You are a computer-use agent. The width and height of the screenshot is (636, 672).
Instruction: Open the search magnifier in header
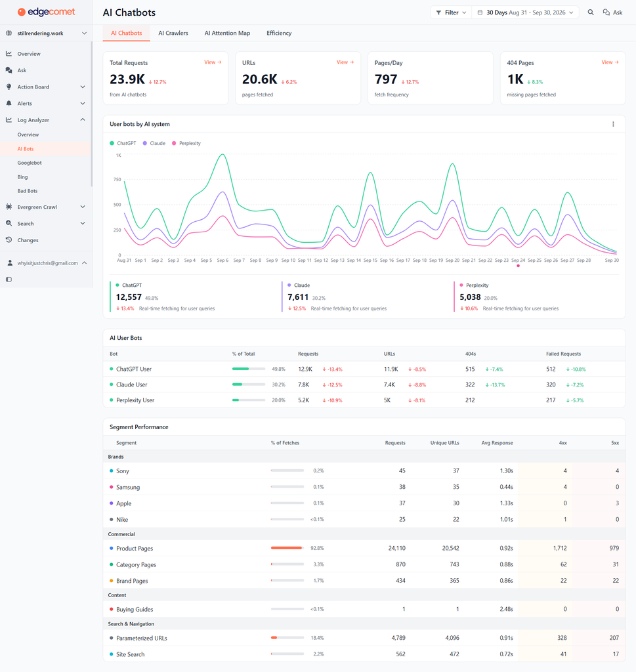591,12
